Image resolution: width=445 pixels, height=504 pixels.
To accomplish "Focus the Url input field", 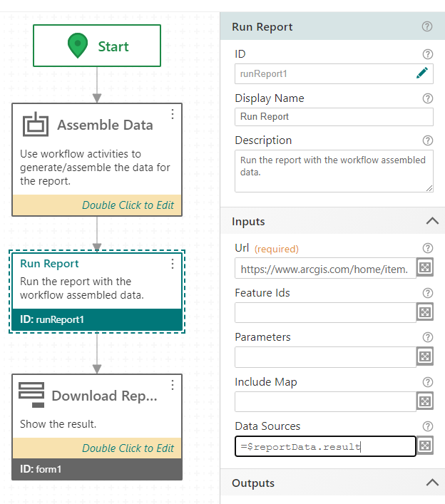I will coord(325,269).
